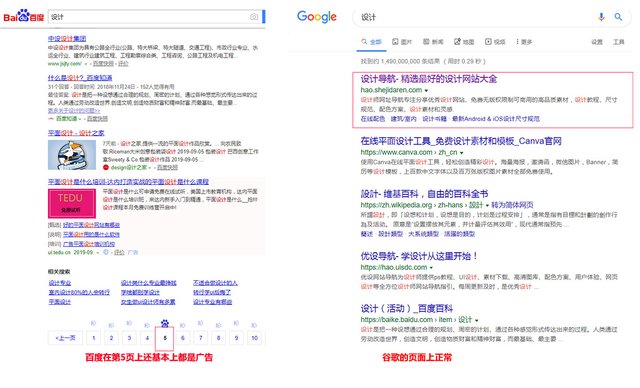Image resolution: width=640 pixels, height=388 pixels.
Task: Switch to Google 地图 maps tab
Action: (x=464, y=42)
